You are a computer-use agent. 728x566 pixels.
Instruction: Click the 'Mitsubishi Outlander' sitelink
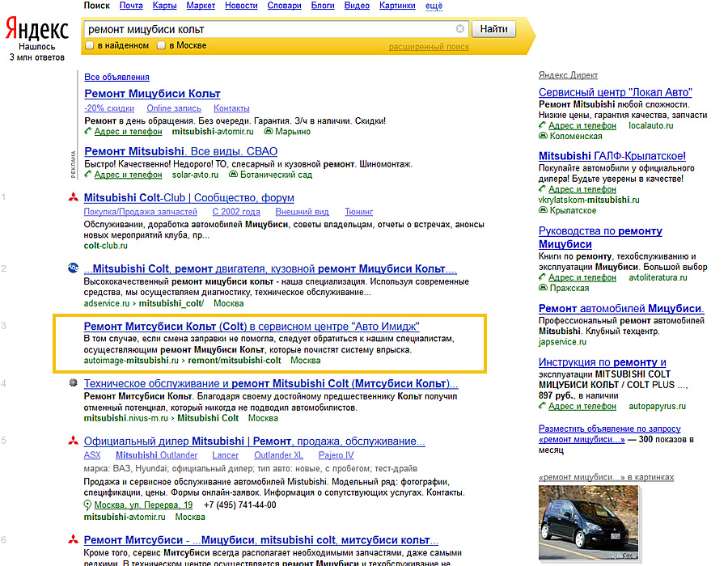156,455
